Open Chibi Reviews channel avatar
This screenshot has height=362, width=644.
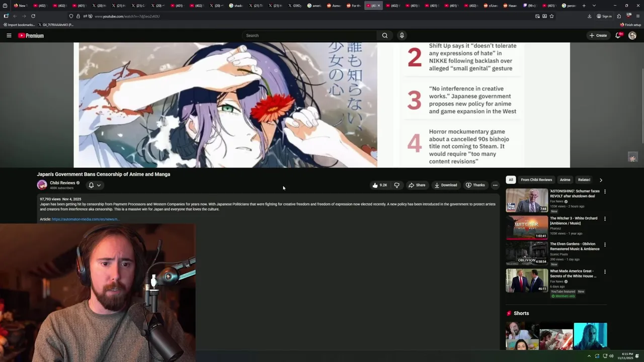[x=42, y=185]
